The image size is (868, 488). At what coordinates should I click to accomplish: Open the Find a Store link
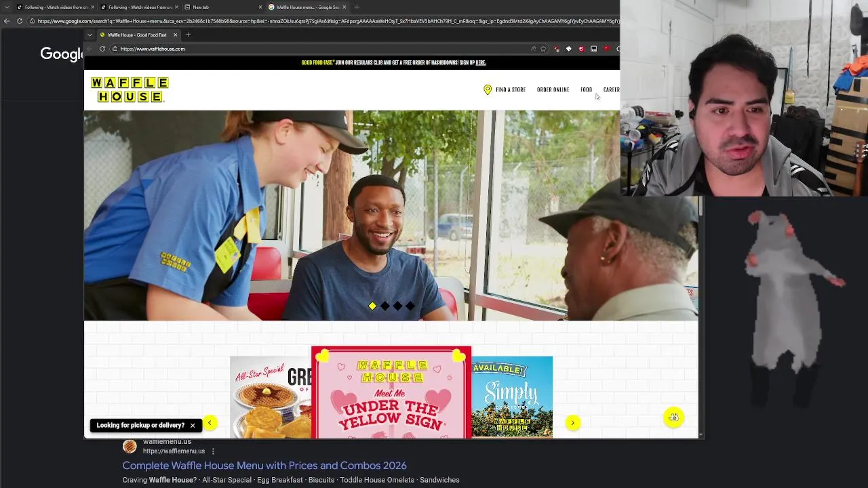pos(510,89)
